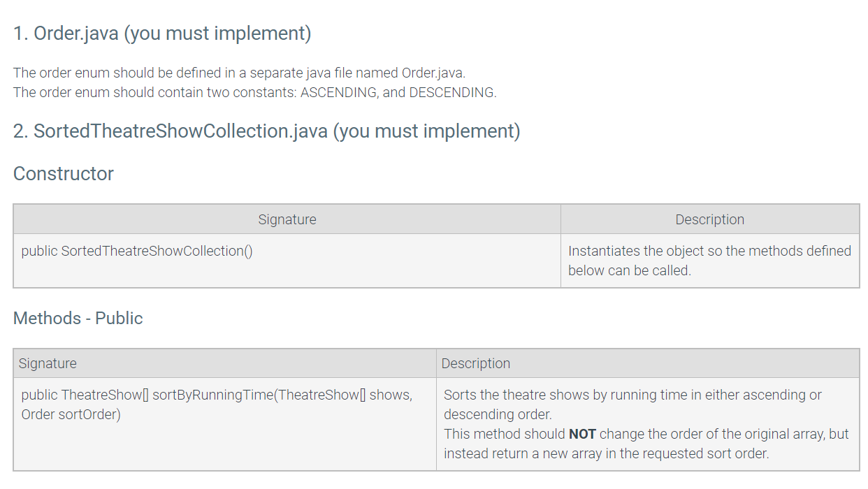Click the bold NOT word
The height and width of the screenshot is (489, 868).
point(582,434)
